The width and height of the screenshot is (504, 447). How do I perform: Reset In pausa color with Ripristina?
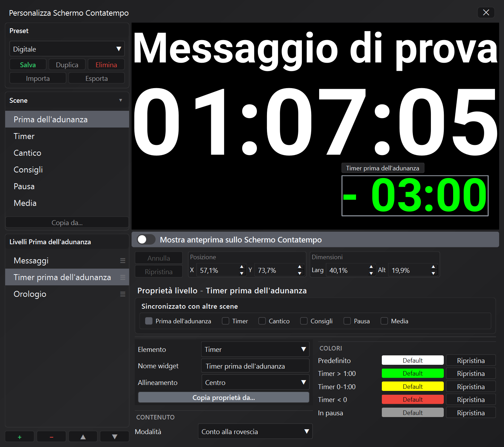(471, 413)
